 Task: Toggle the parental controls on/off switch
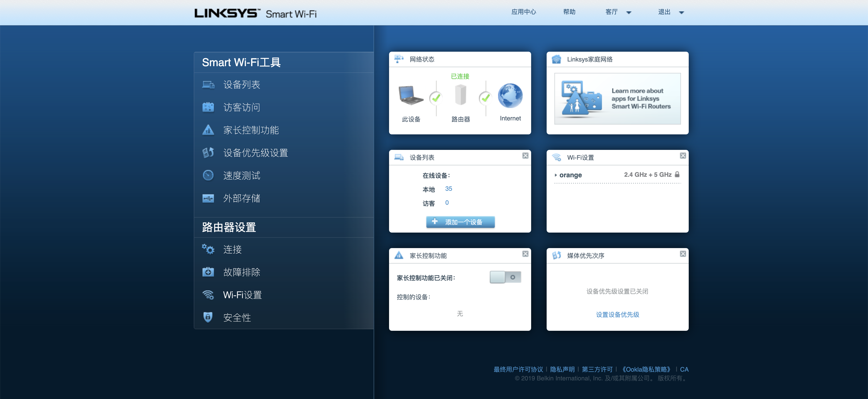tap(505, 277)
